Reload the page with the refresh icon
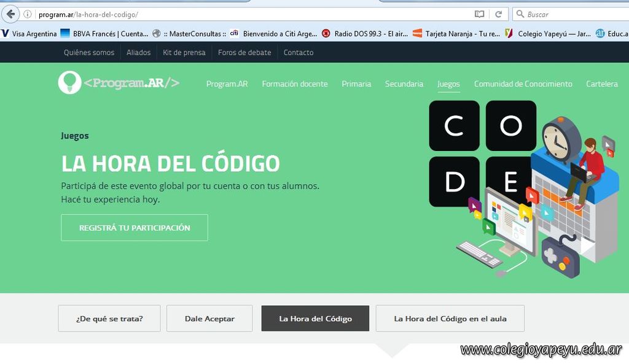The height and width of the screenshot is (364, 629). [x=499, y=14]
